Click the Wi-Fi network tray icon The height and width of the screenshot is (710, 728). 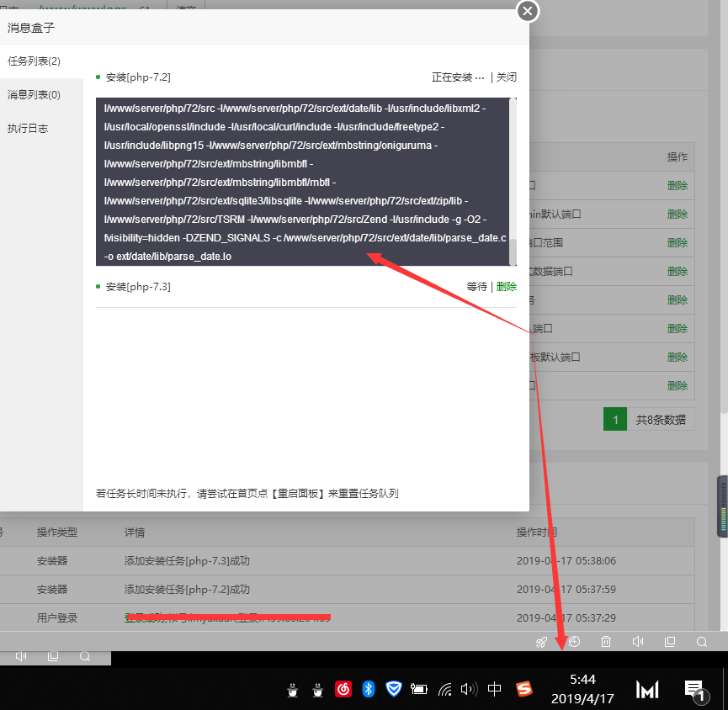pyautogui.click(x=444, y=689)
